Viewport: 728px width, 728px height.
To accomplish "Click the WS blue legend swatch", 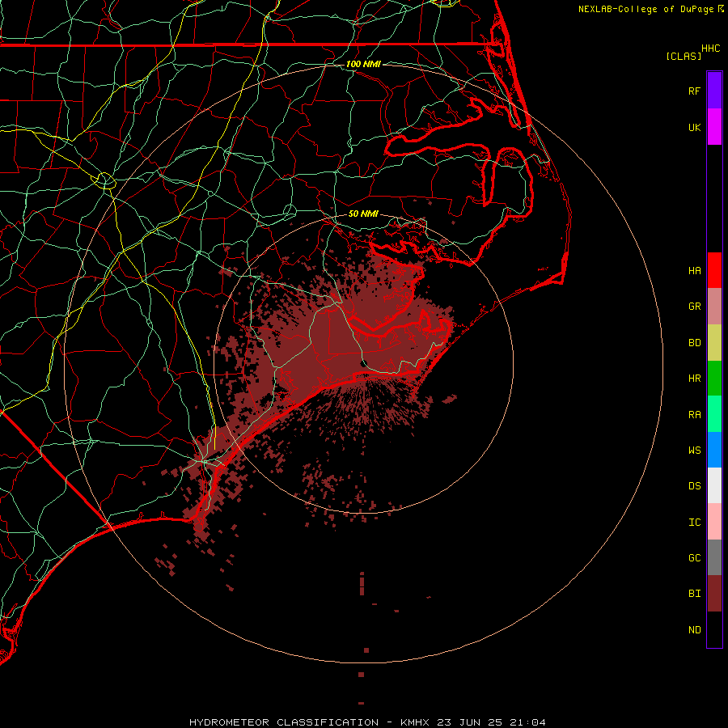I will point(714,450).
